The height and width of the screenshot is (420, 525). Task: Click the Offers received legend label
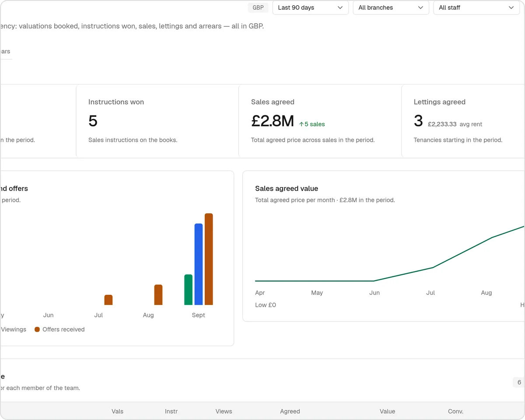[63, 329]
